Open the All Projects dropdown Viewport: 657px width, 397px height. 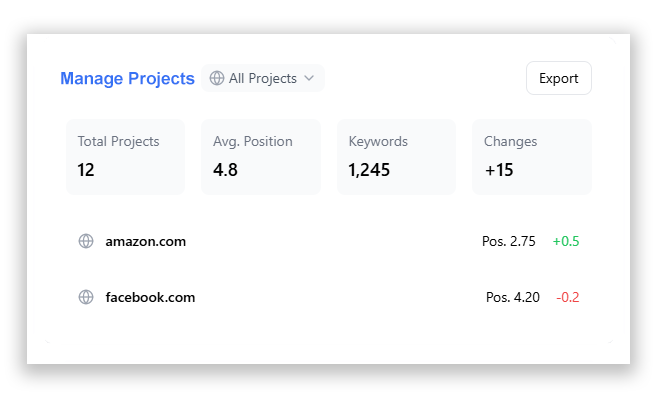point(263,78)
